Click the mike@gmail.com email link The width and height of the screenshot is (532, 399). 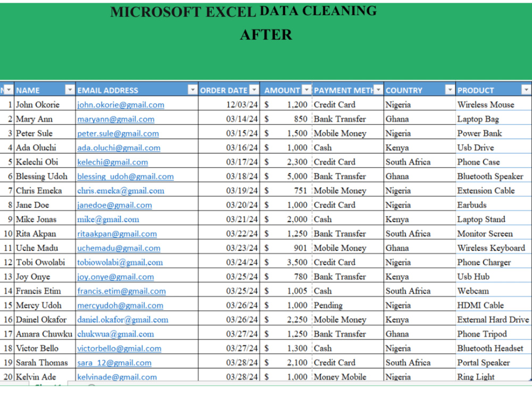point(108,220)
